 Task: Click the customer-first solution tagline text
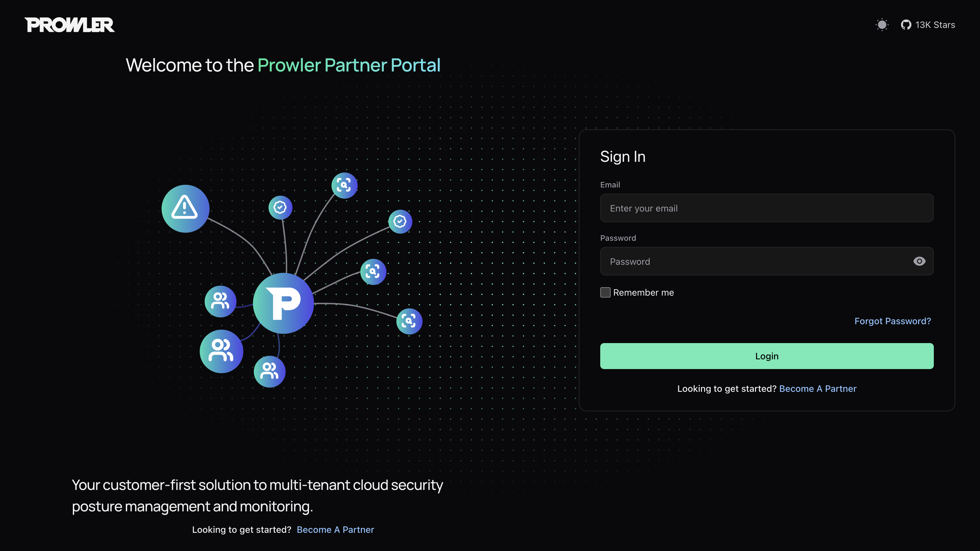[258, 495]
